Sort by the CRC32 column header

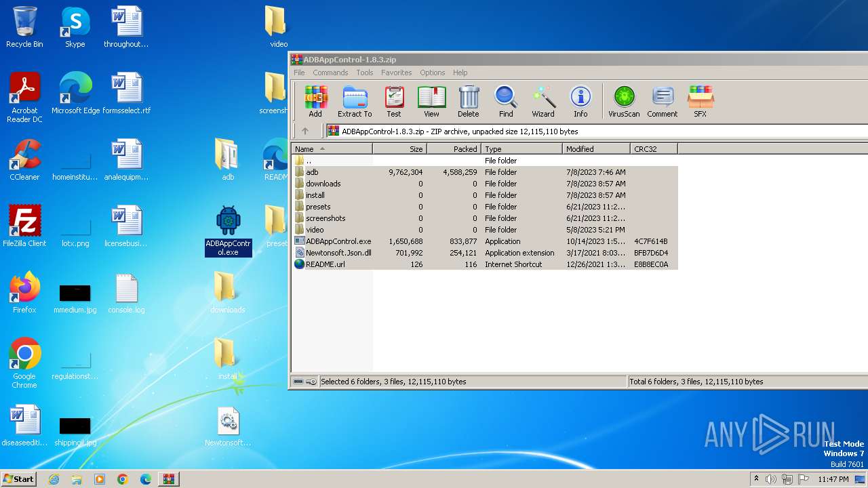click(x=654, y=149)
